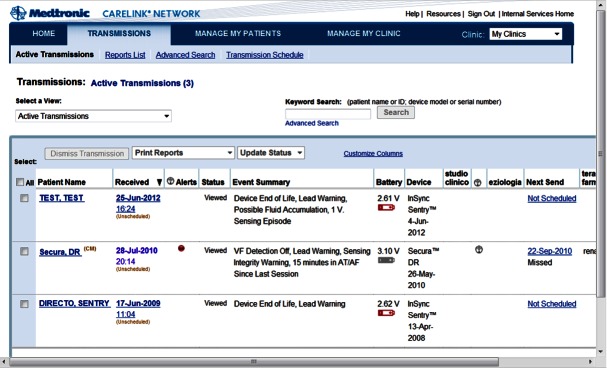Click the 22-Sep-2010 next send link

pos(550,251)
